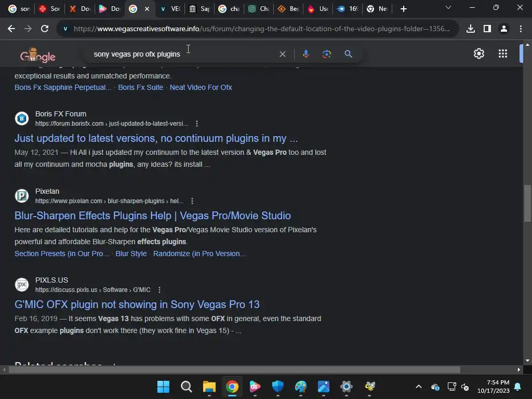The height and width of the screenshot is (399, 532).
Task: Click the vertical scrollbar thumb
Action: click(527, 203)
